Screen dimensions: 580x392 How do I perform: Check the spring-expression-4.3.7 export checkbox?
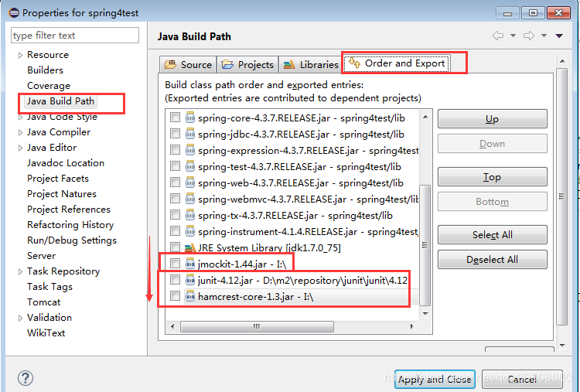175,150
